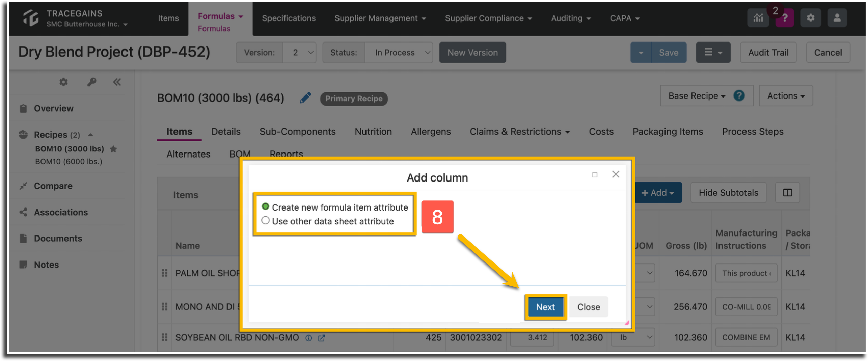Switch to the Allergens tab

point(431,131)
